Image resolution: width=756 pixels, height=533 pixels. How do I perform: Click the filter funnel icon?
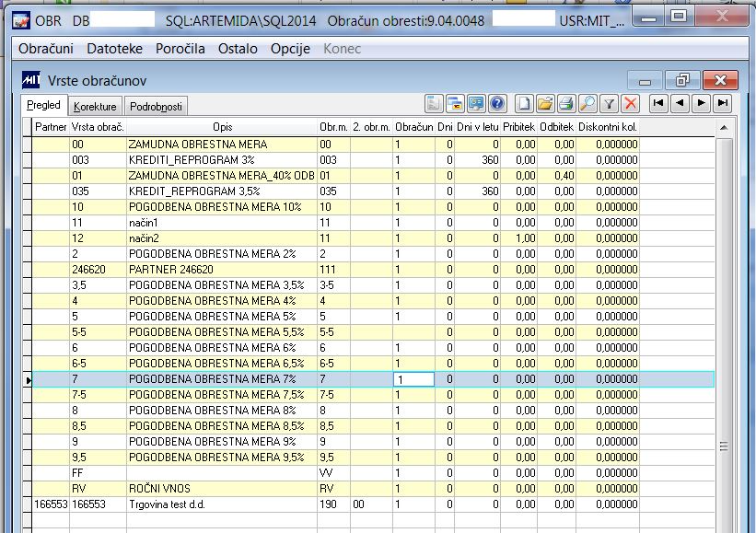coord(609,103)
